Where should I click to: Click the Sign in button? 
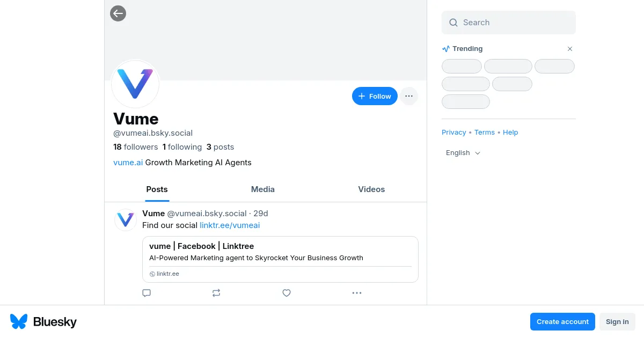[x=617, y=321]
